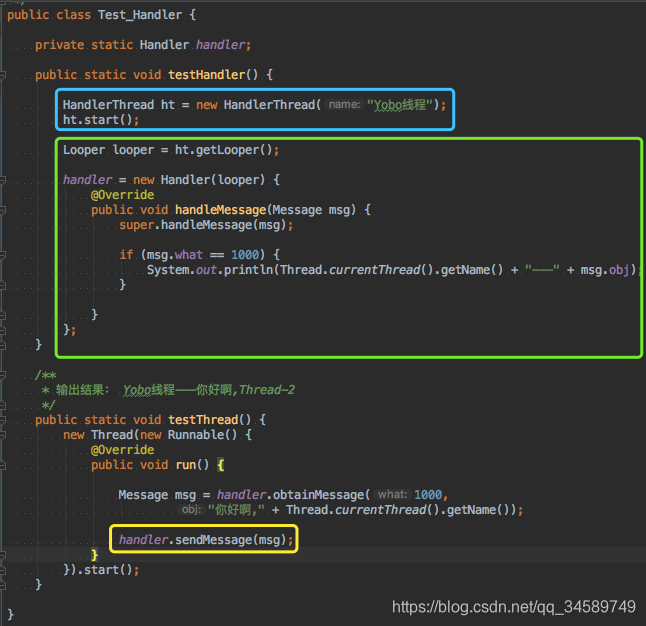Click the 输出结果 comment line
Image resolution: width=646 pixels, height=626 pixels.
[168, 389]
